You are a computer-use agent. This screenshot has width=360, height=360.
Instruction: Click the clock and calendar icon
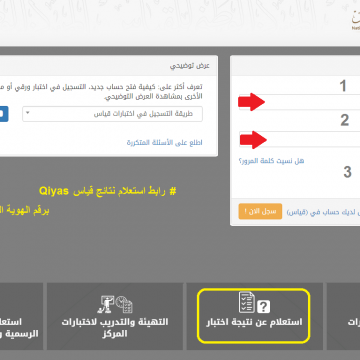(x=124, y=304)
